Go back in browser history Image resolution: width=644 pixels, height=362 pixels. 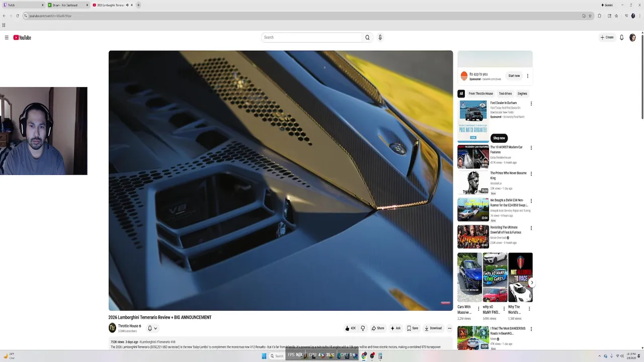tap(4, 16)
